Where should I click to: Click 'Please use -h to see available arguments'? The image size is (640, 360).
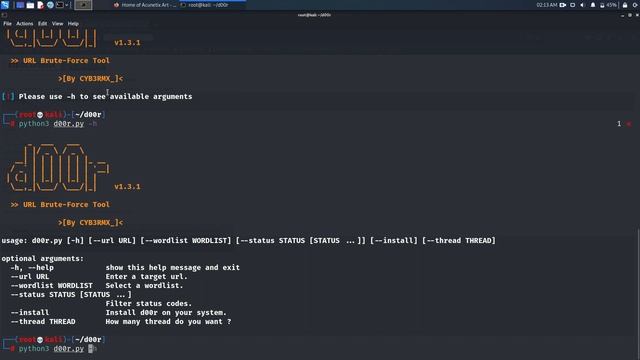(x=105, y=96)
